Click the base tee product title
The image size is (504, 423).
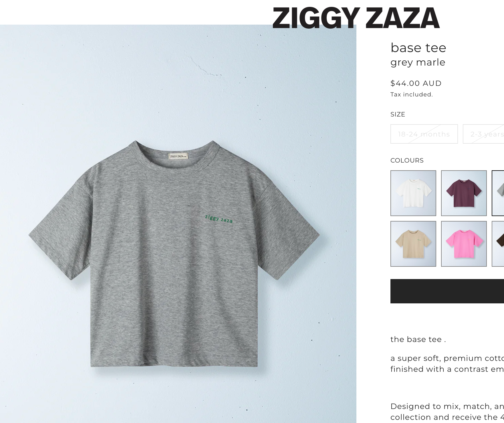coord(418,48)
